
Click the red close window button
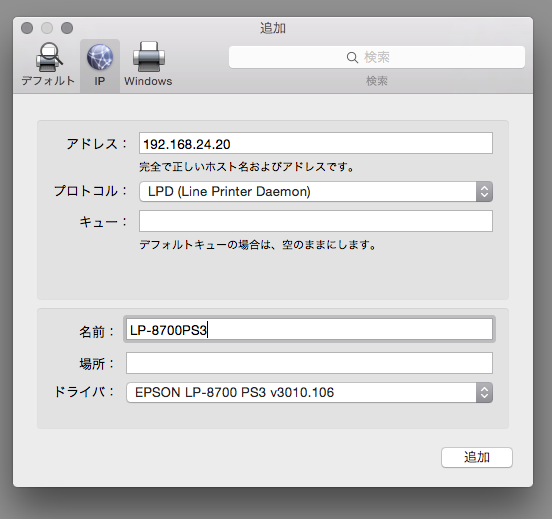[x=27, y=28]
